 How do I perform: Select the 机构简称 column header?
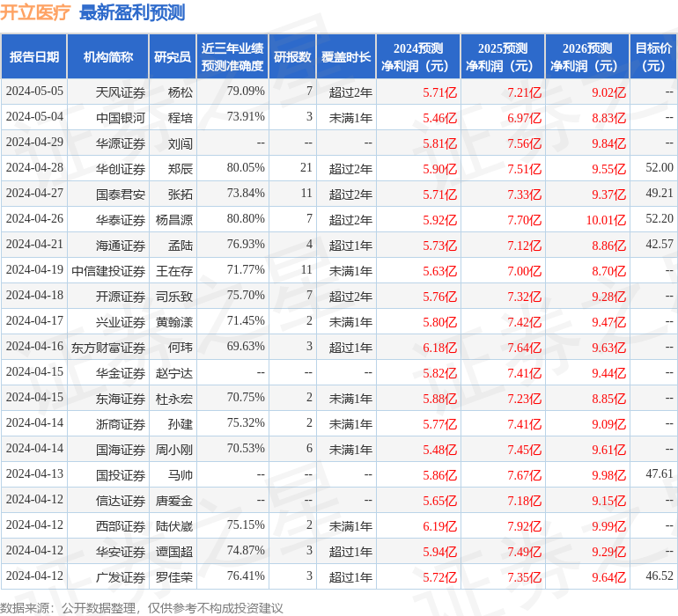click(108, 56)
